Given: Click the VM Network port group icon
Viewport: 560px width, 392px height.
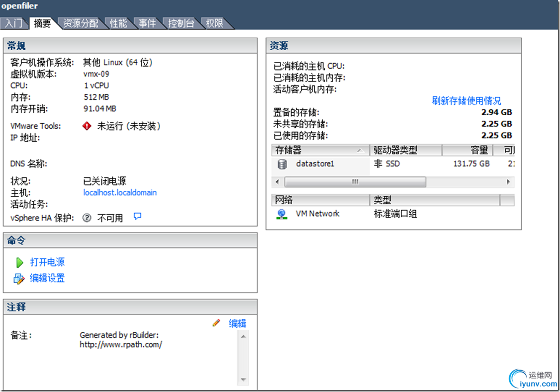Looking at the screenshot, I should tap(281, 214).
